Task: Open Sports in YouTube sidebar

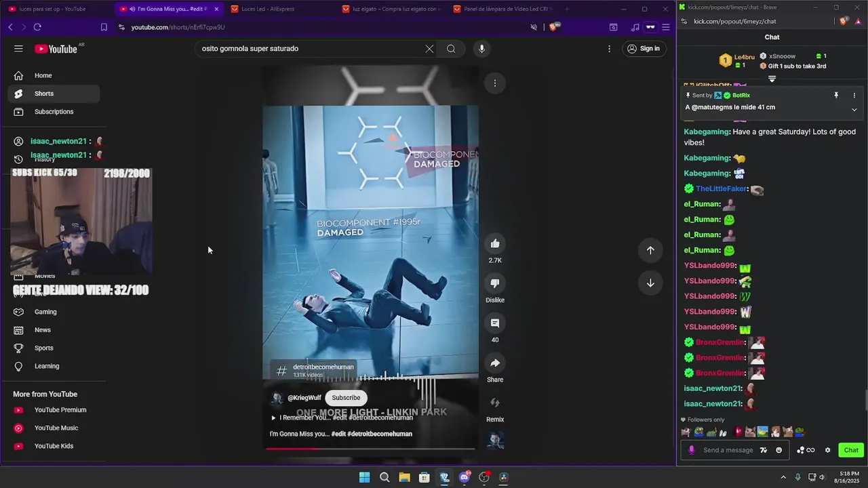Action: (53, 348)
